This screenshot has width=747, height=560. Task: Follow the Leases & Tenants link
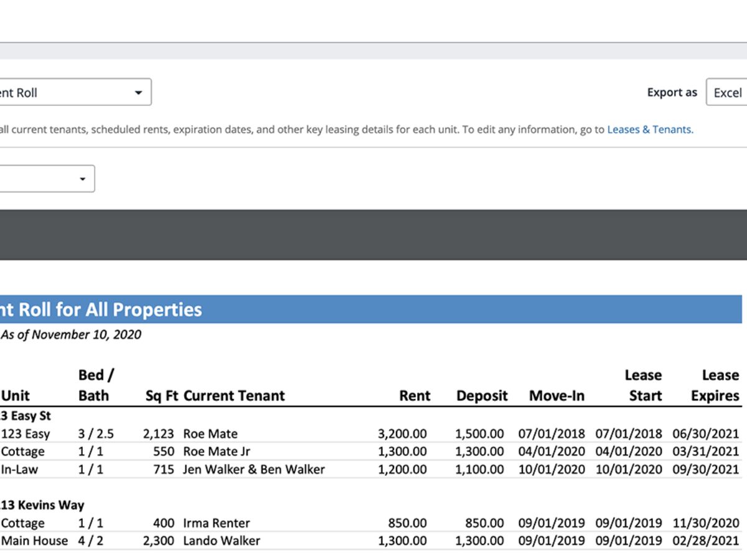click(x=649, y=129)
